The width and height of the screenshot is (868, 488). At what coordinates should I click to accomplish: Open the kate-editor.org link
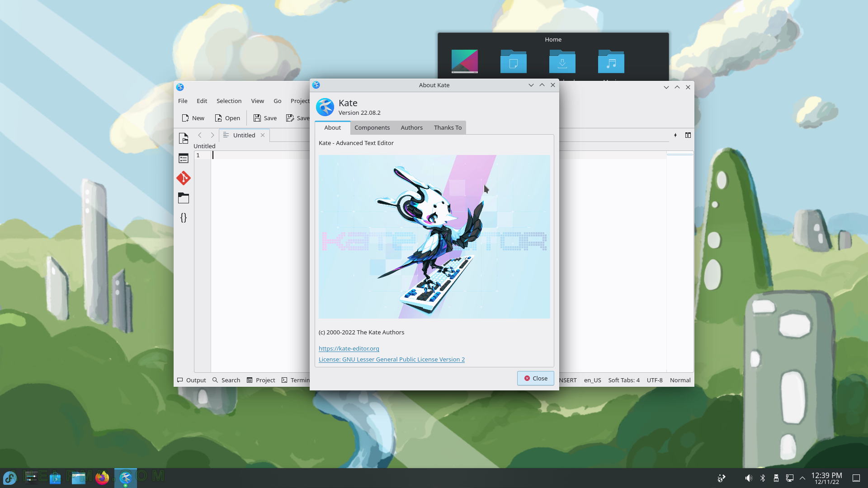coord(349,348)
